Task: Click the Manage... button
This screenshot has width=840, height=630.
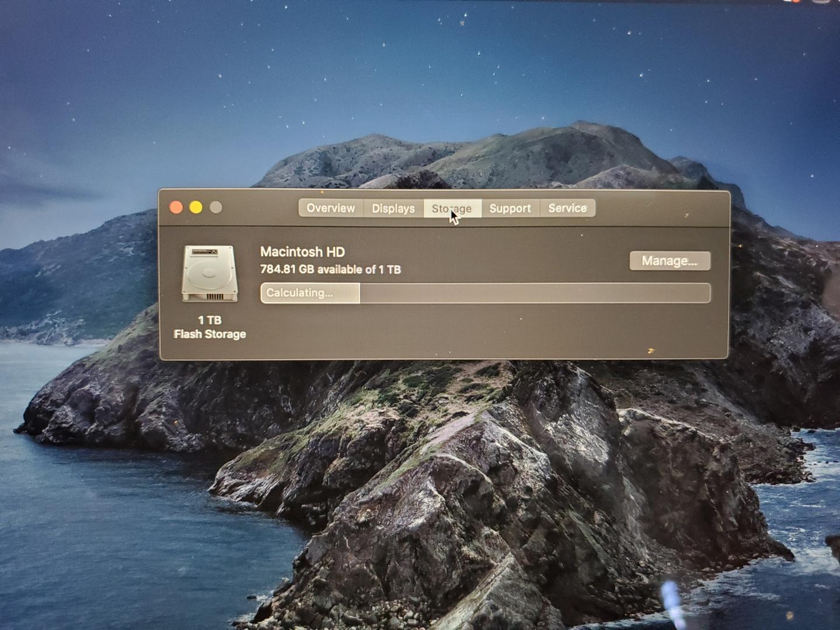Action: click(x=670, y=261)
